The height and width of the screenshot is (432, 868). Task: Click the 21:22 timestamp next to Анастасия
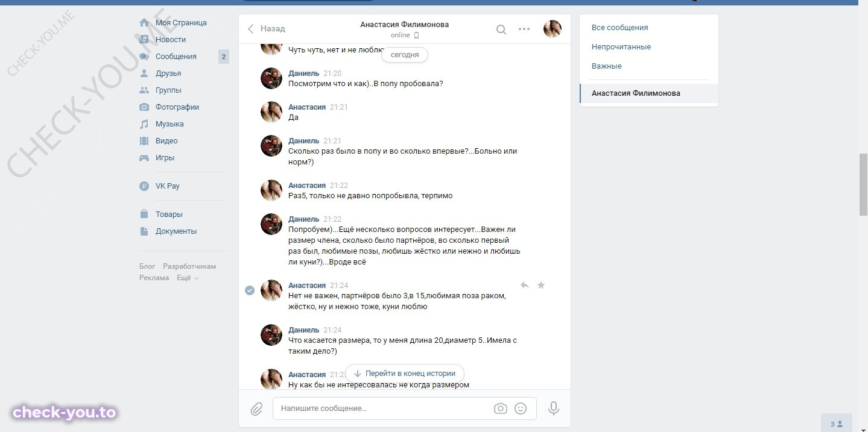[339, 186]
